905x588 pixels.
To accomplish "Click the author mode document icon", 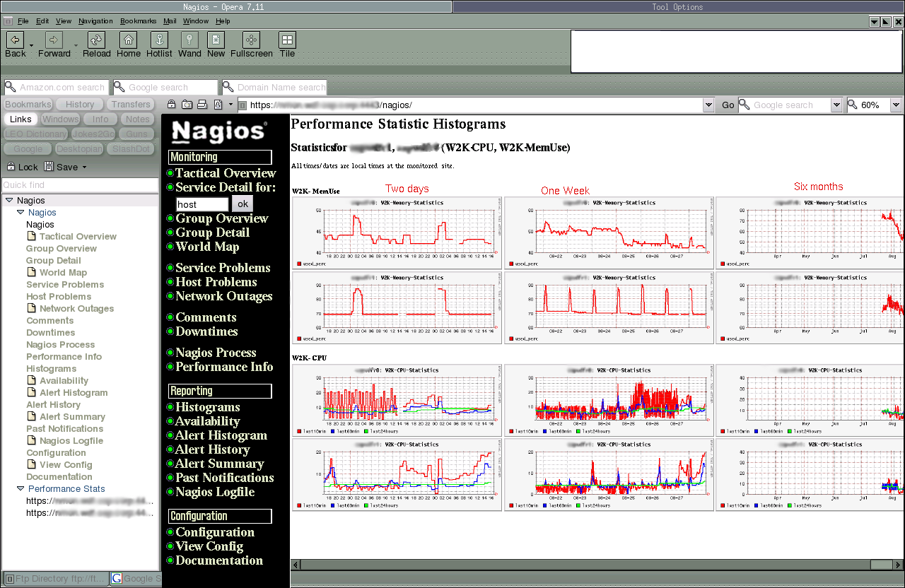I will pyautogui.click(x=218, y=105).
